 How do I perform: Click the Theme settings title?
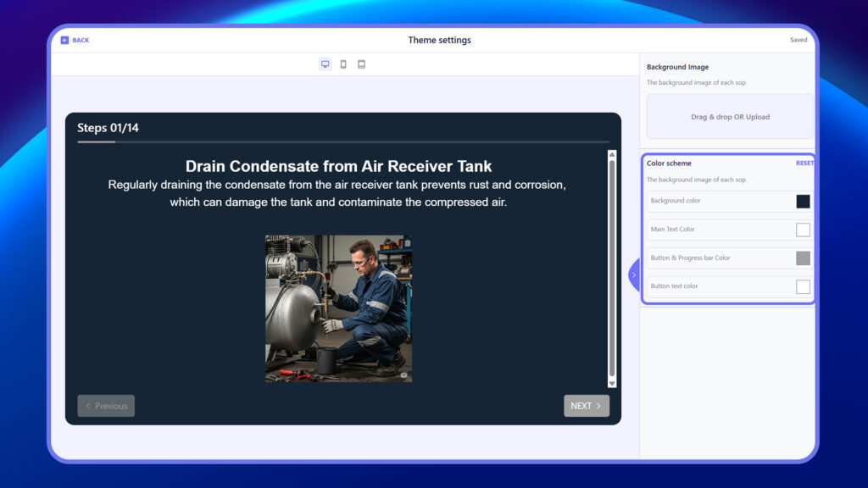click(440, 40)
